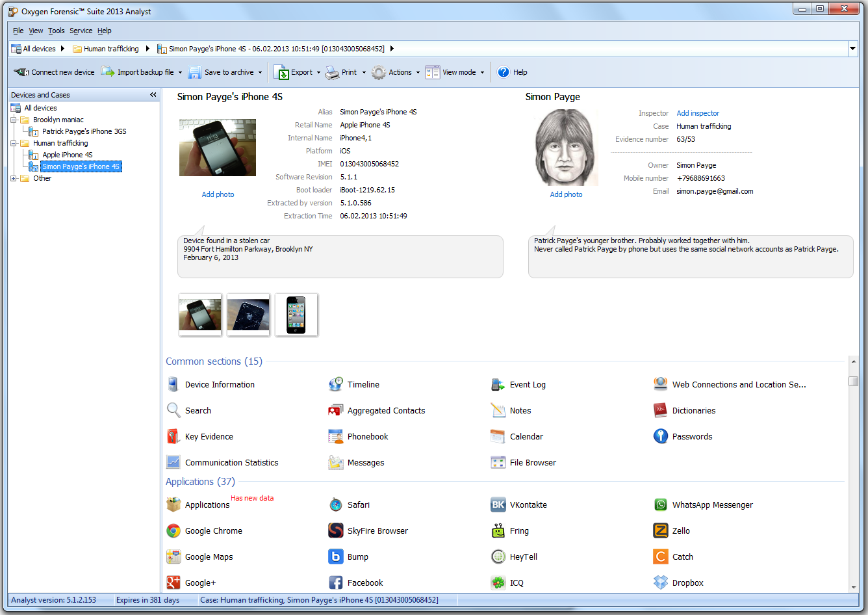
Task: Click the cracked iPhone thumbnail photo
Action: 248,315
